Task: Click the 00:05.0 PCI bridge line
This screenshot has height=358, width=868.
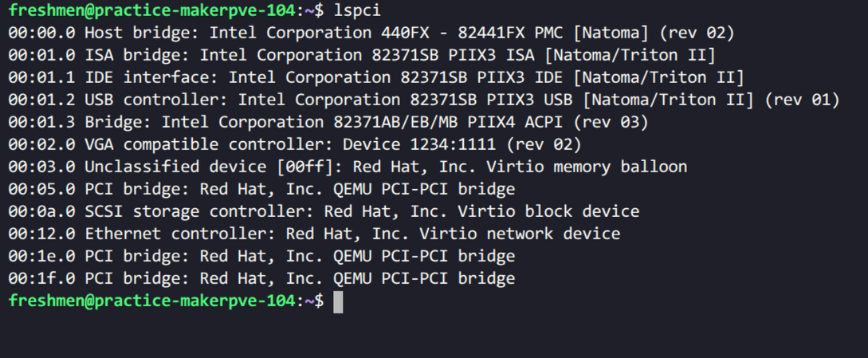Action: pos(261,190)
